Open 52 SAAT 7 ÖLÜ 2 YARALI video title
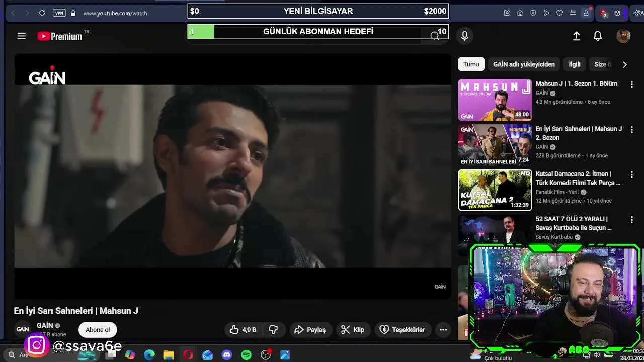Image resolution: width=644 pixels, height=362 pixels. click(574, 223)
